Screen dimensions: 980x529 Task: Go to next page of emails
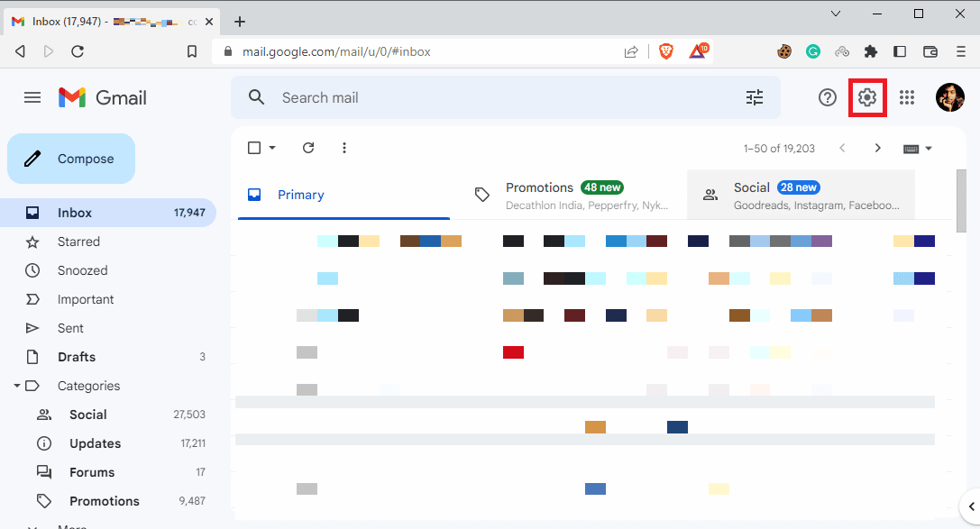[877, 148]
